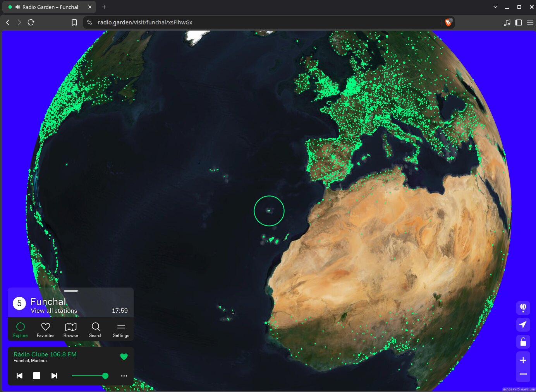Click the local time 17:59

(120, 311)
